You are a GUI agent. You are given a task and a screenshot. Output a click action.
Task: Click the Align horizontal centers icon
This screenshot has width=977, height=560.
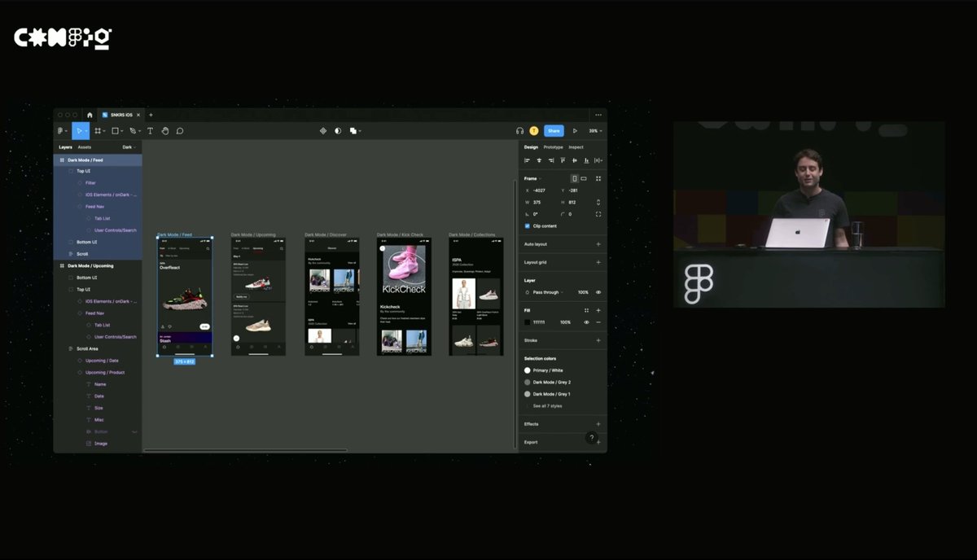point(538,160)
